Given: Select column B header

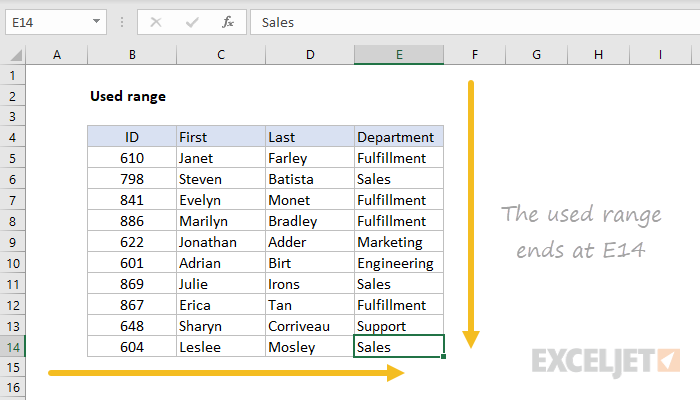Looking at the screenshot, I should coord(132,54).
